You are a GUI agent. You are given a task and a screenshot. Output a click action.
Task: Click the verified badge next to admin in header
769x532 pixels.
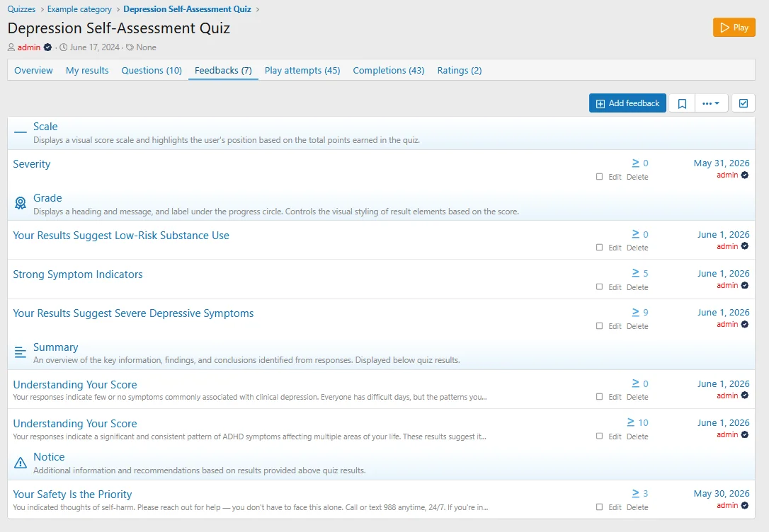click(x=47, y=47)
